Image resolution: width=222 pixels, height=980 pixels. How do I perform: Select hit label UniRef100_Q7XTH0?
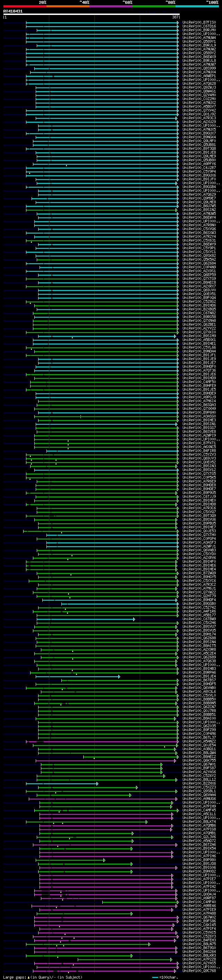[x=199, y=535]
